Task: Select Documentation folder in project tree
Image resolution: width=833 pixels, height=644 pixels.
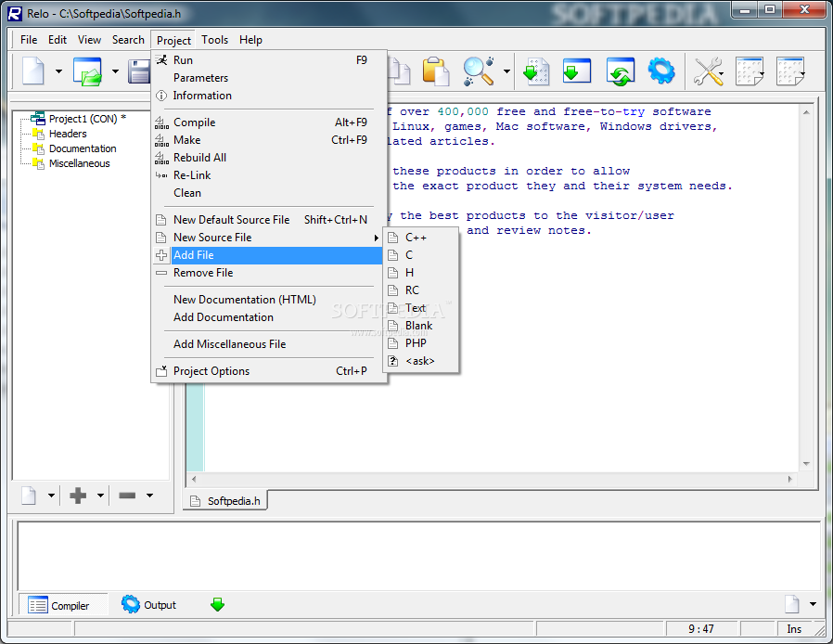Action: (83, 148)
